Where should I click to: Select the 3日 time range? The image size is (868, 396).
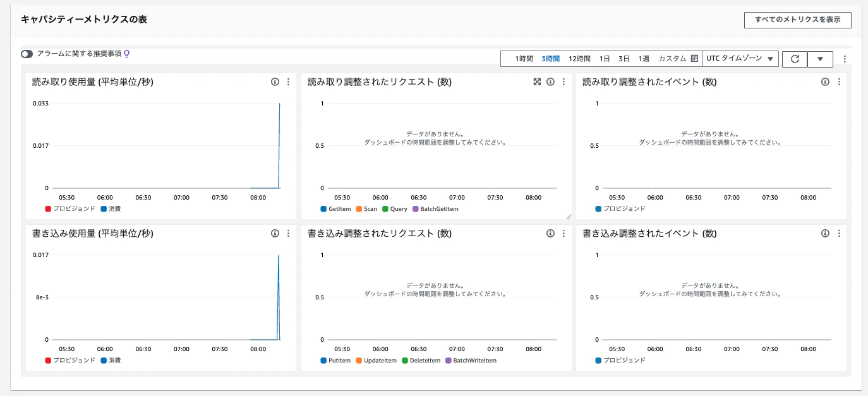click(624, 59)
